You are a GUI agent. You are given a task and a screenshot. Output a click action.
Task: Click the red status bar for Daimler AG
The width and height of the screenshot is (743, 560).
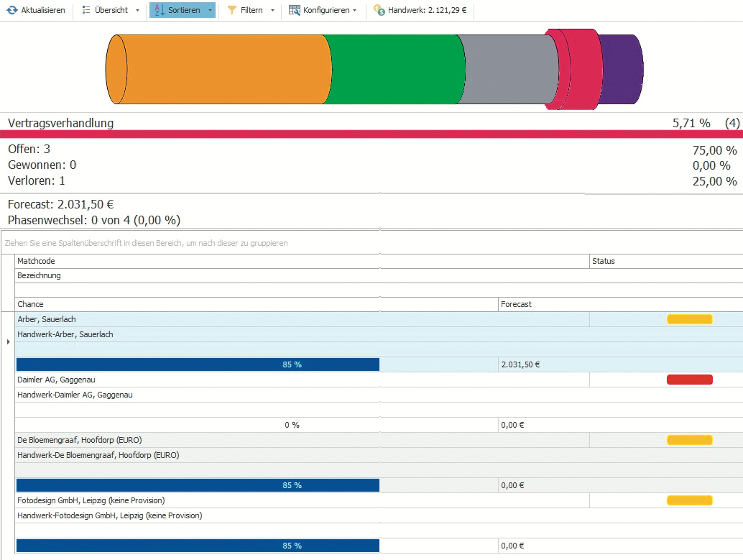coord(689,380)
